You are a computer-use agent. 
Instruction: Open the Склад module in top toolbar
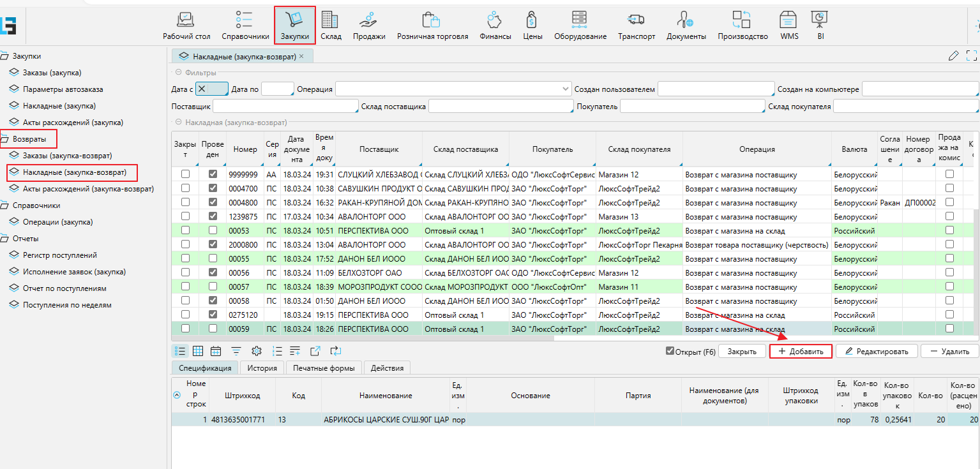[330, 26]
